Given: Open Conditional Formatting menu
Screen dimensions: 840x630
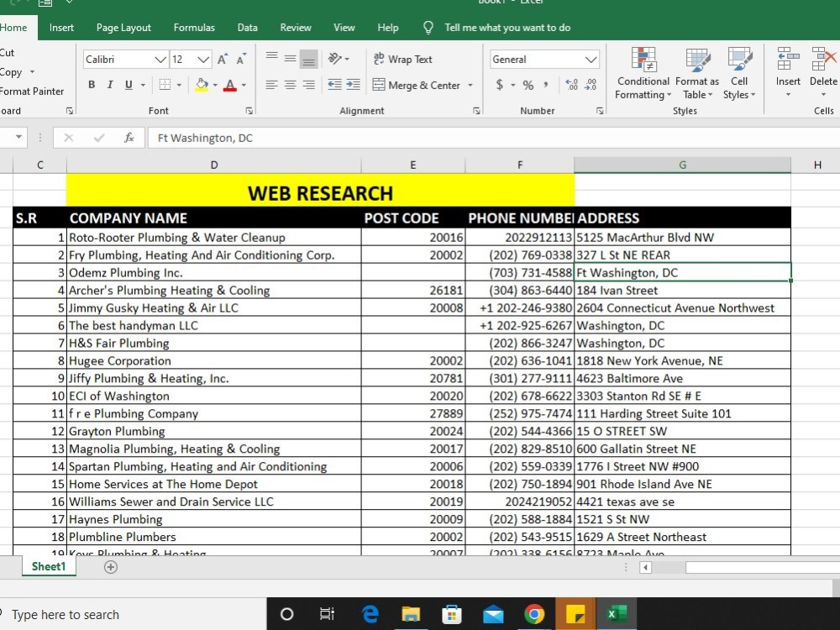Looking at the screenshot, I should click(643, 73).
